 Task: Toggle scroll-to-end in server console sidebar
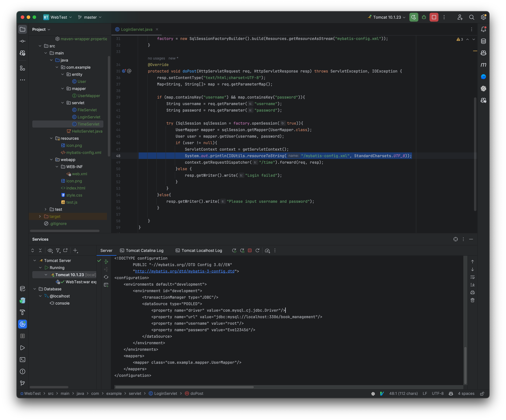(x=473, y=285)
